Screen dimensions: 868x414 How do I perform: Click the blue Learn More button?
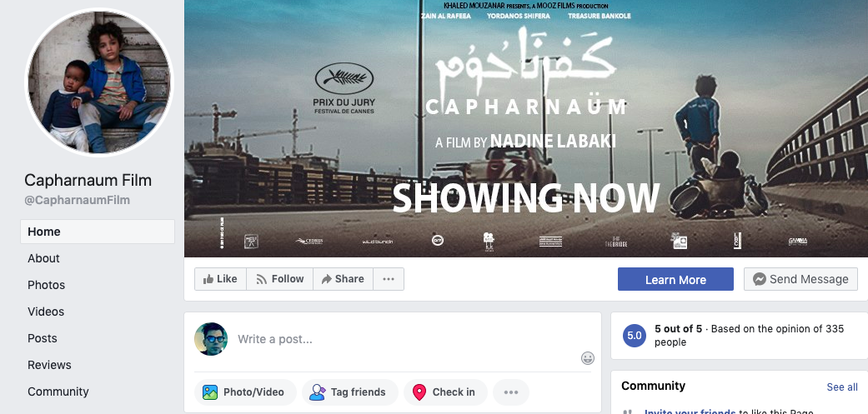click(675, 280)
